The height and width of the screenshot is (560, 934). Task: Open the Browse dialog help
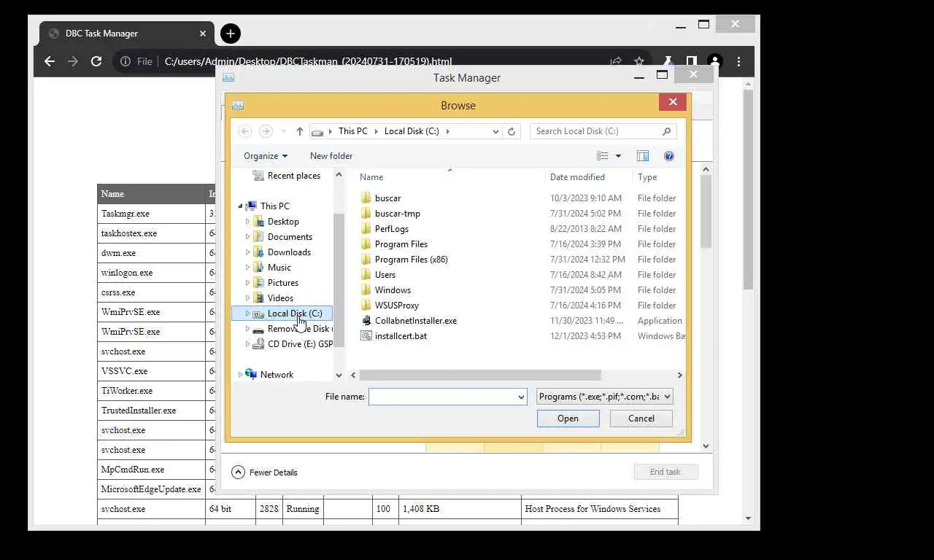point(669,156)
